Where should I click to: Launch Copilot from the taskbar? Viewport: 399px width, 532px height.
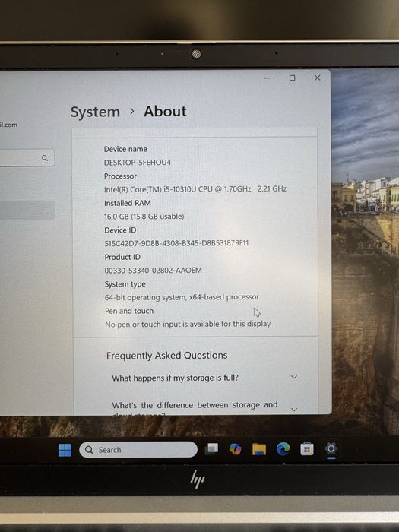pos(235,449)
